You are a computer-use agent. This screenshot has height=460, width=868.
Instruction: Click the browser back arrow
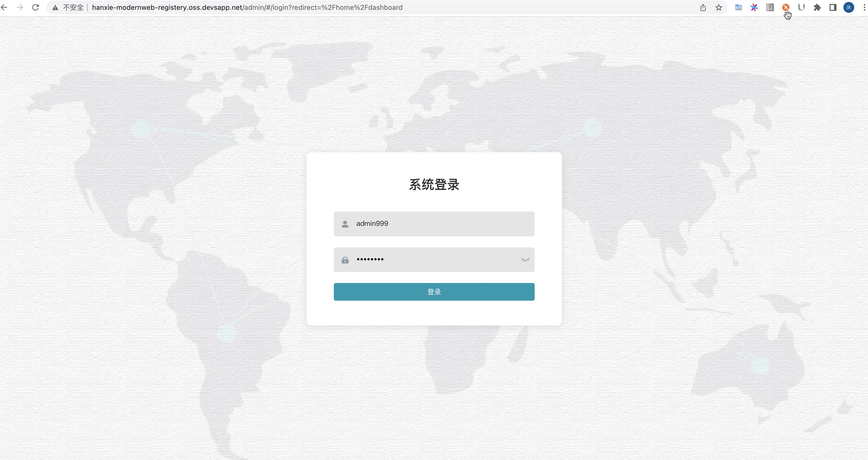[4, 7]
